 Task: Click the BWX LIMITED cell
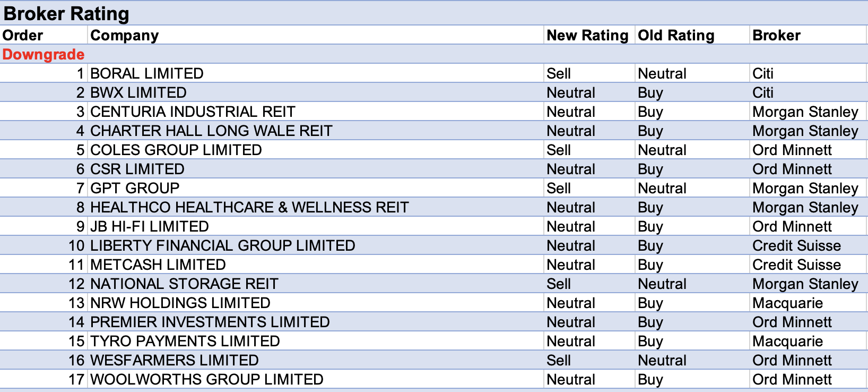pos(138,92)
